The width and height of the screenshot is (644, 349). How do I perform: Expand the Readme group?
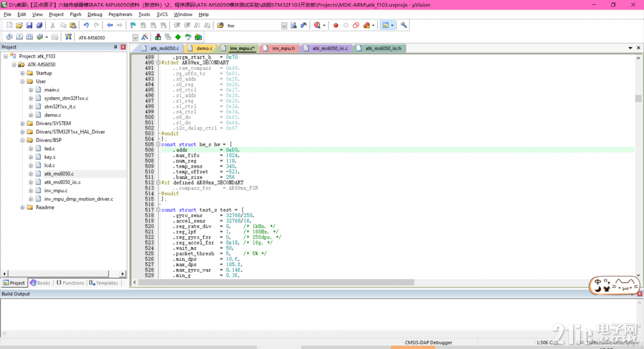click(x=22, y=208)
